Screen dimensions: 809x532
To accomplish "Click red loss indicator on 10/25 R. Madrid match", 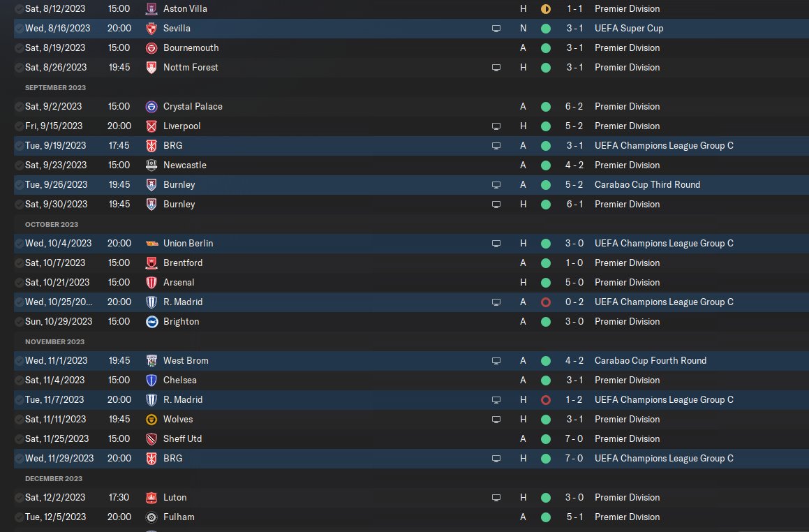I will [x=545, y=302].
